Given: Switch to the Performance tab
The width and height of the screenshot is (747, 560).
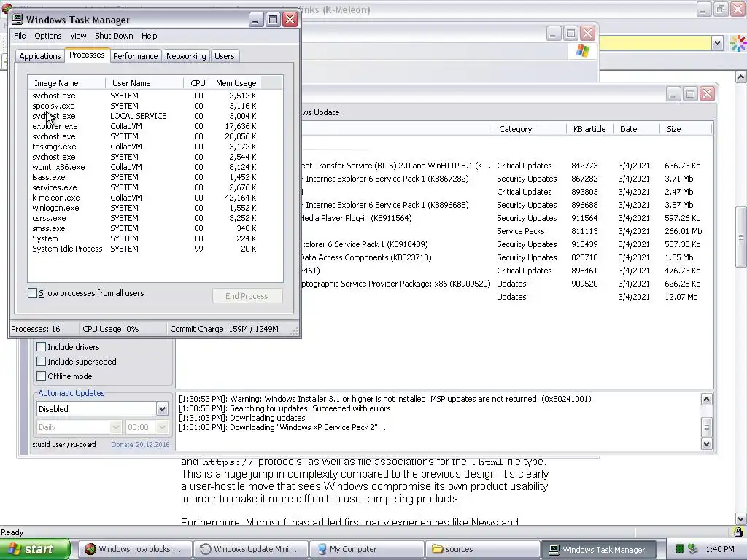Looking at the screenshot, I should (x=135, y=56).
